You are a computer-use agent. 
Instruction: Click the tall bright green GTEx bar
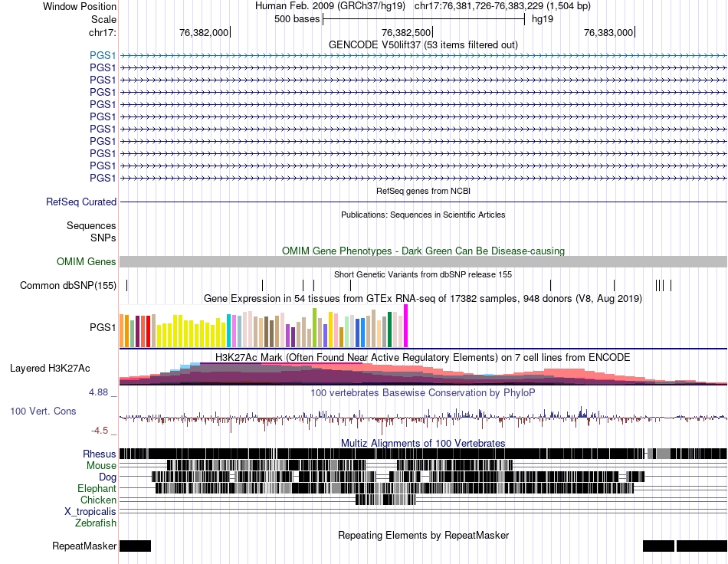coord(314,328)
